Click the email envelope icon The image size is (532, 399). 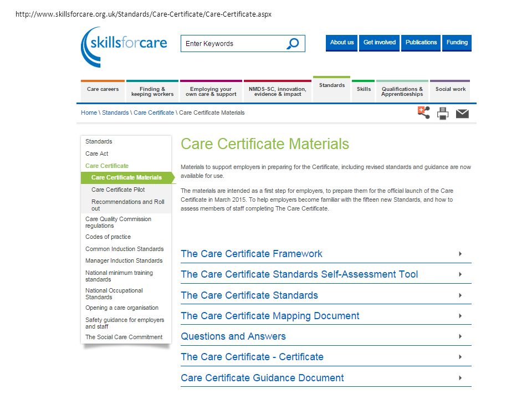[462, 114]
